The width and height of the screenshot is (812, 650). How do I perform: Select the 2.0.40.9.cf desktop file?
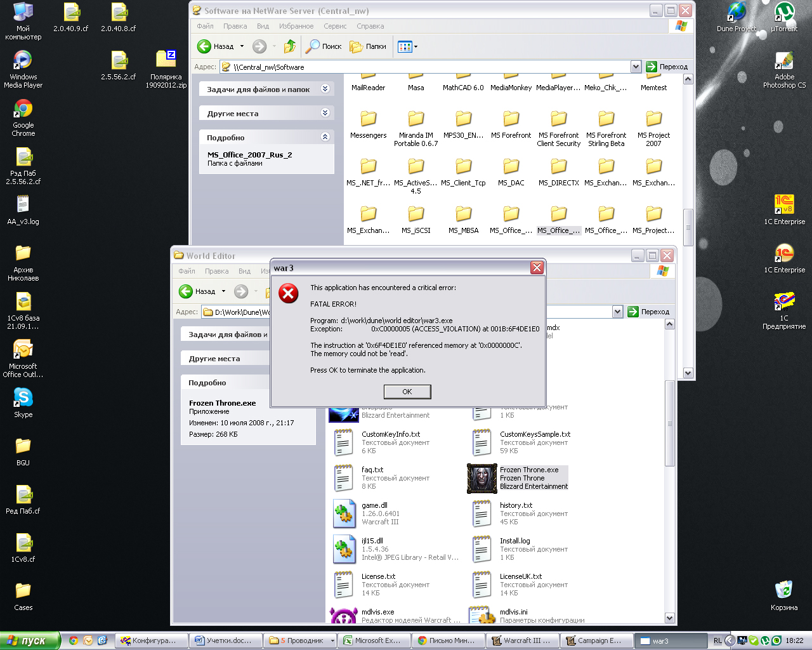point(71,17)
